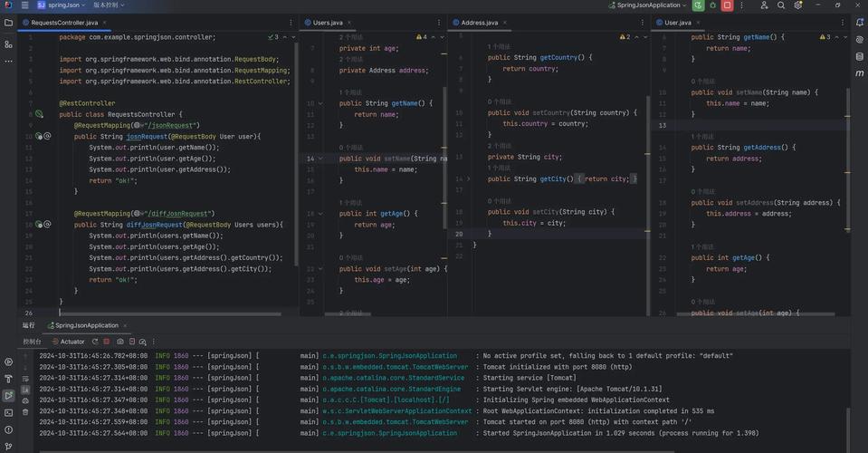
Task: Click the debug bug icon
Action: pyautogui.click(x=711, y=5)
